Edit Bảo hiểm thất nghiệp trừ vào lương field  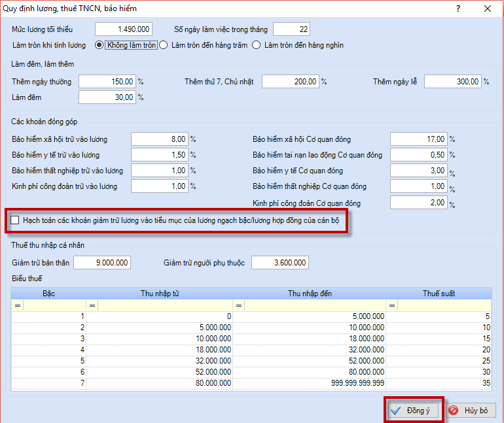click(160, 171)
